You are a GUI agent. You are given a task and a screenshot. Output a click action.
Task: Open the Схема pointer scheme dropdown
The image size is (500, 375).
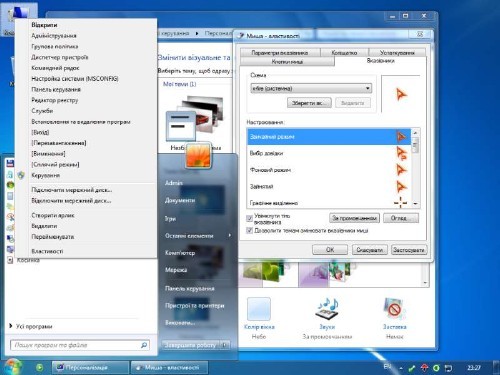tap(311, 88)
